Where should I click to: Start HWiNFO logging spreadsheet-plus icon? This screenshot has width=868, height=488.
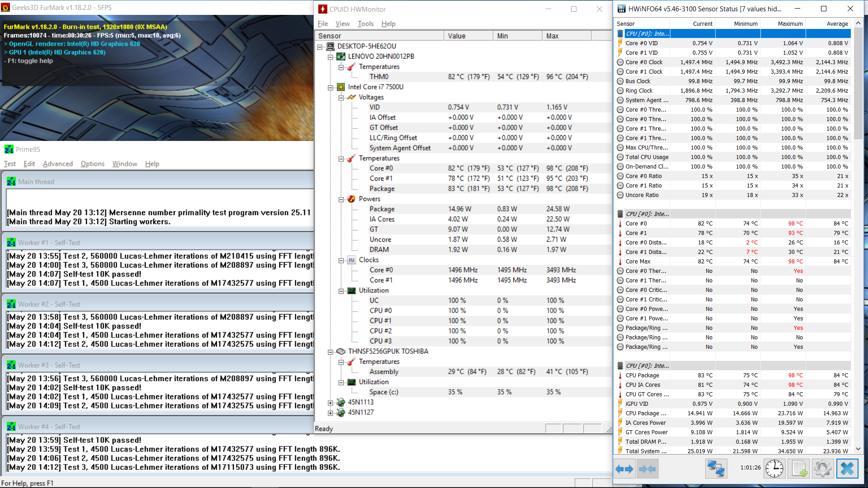click(x=798, y=469)
